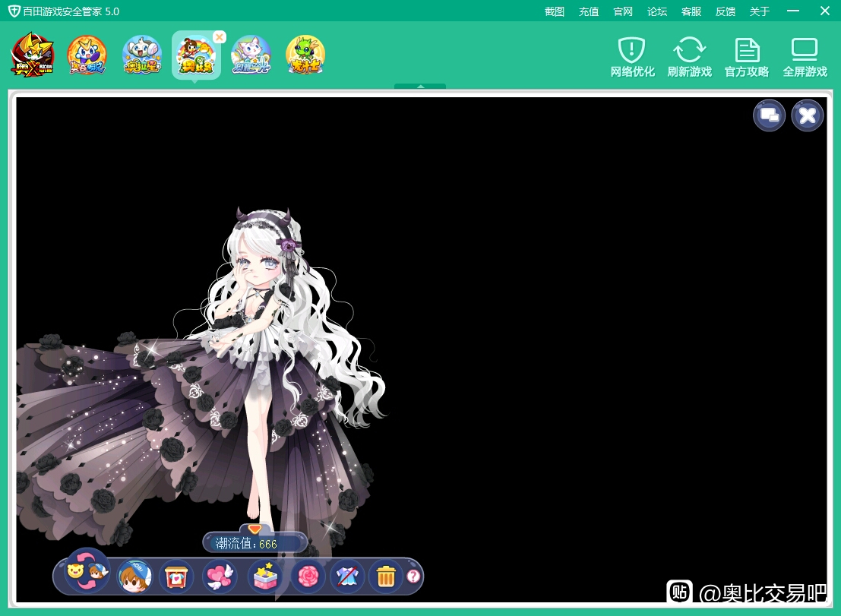Viewport: 841px width, 616px height.
Task: Switch character with the swap icon
Action: coord(87,571)
